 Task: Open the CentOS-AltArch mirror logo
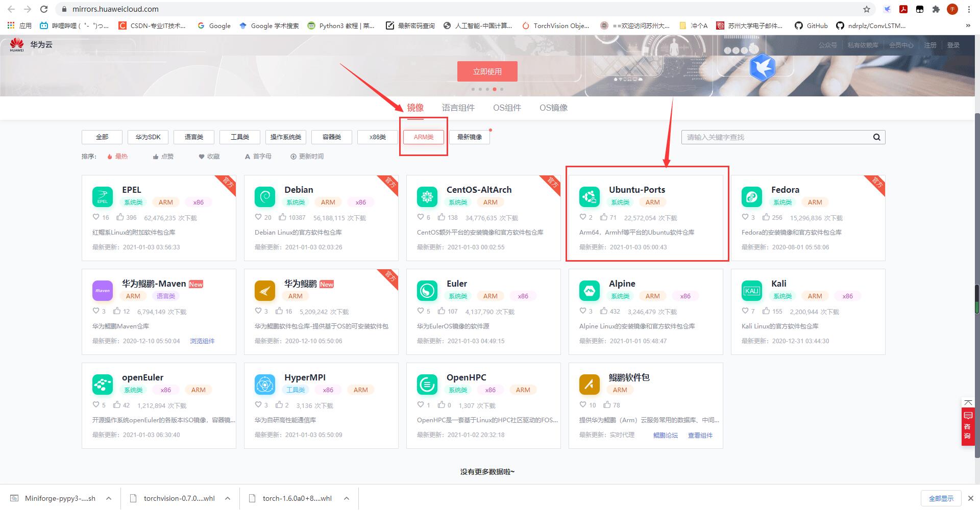point(427,196)
